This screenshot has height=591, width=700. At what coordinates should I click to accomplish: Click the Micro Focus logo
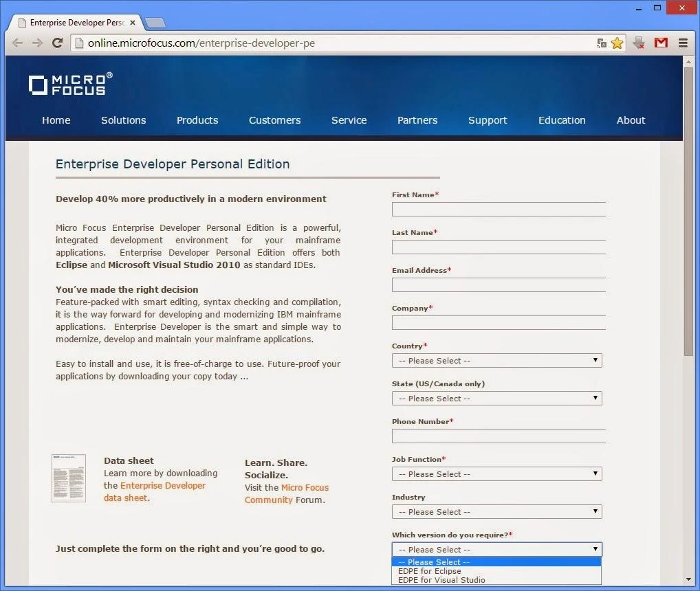70,84
